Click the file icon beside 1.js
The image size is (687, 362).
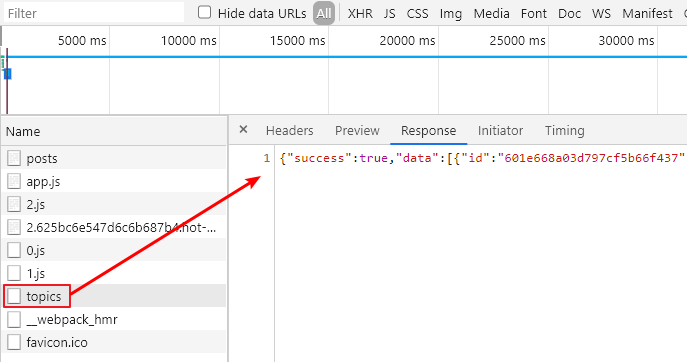coord(14,273)
